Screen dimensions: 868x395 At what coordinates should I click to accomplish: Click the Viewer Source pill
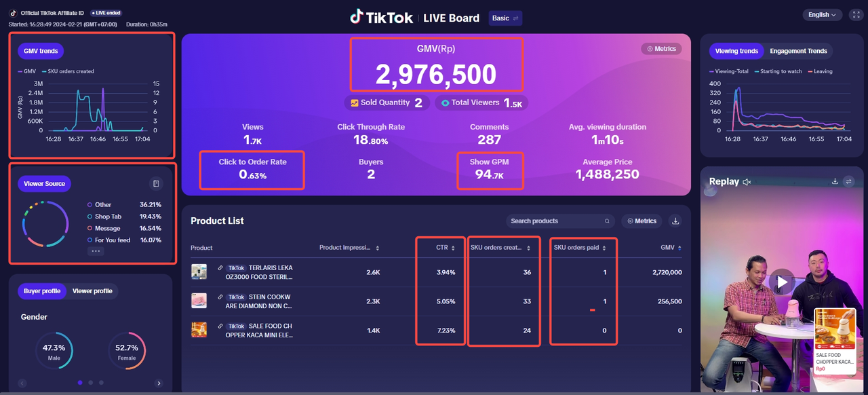pos(44,184)
